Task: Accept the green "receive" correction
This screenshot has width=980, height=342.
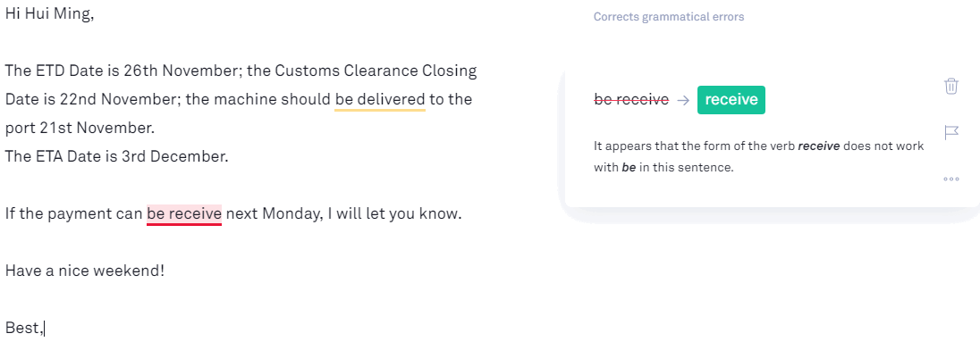Action: (x=731, y=100)
